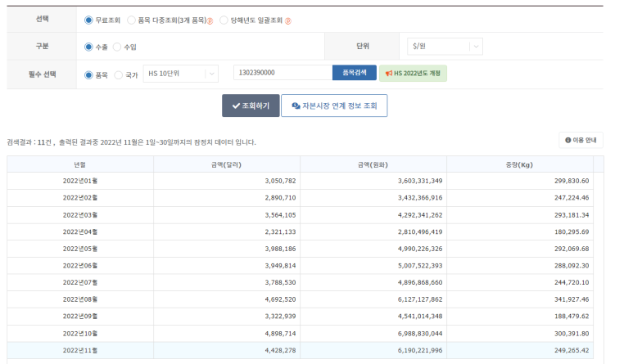Click won amount 6,190,221,996
Viewport: 633px width, 364px height.
click(x=420, y=350)
